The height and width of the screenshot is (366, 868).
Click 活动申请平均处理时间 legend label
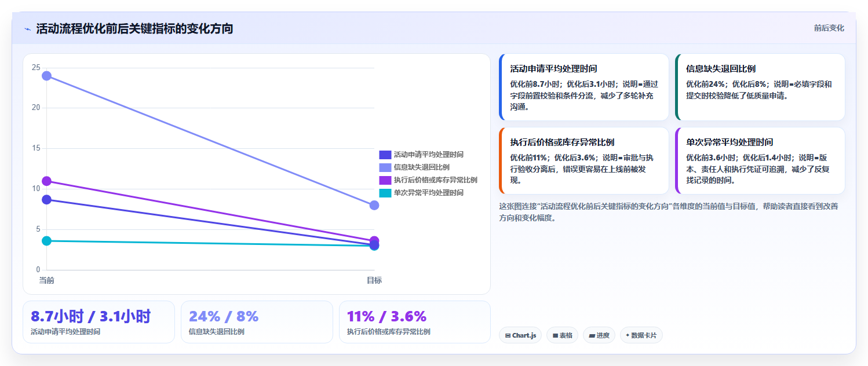(x=428, y=155)
